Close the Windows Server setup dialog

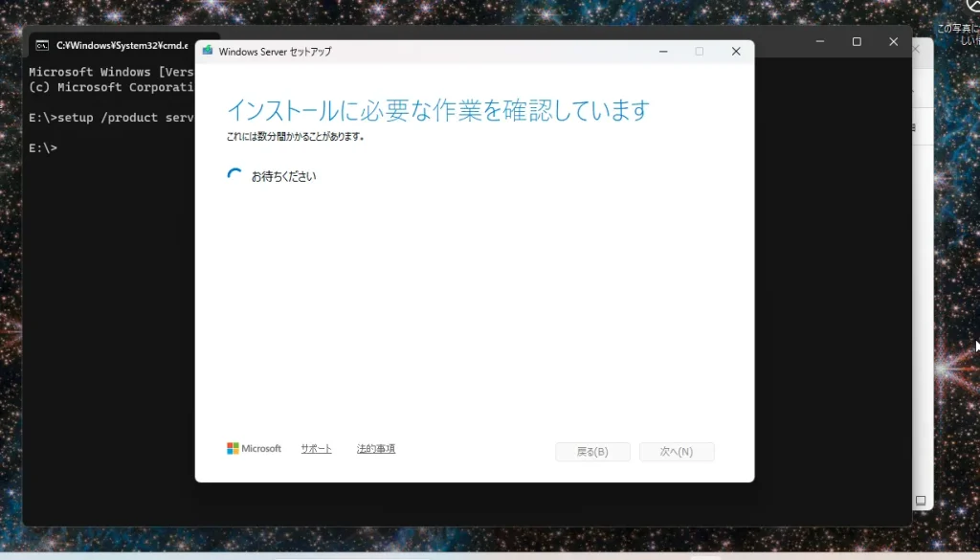[x=736, y=52]
